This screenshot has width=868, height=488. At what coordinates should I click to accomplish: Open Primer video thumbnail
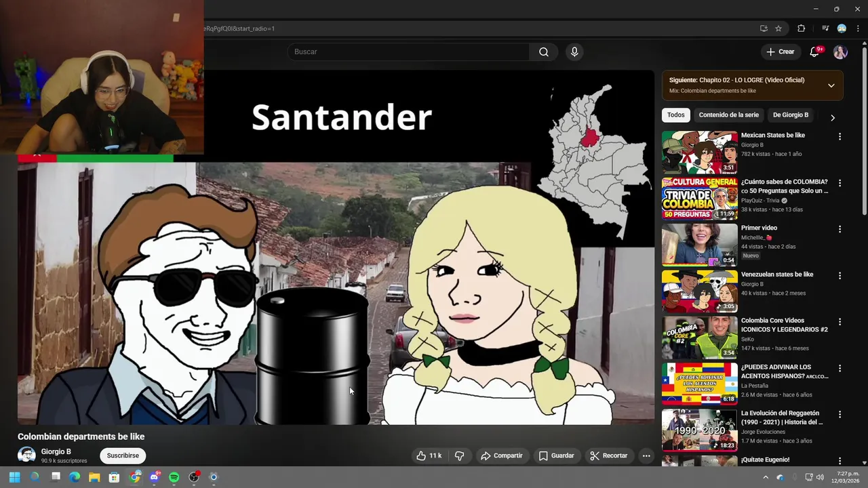point(699,245)
